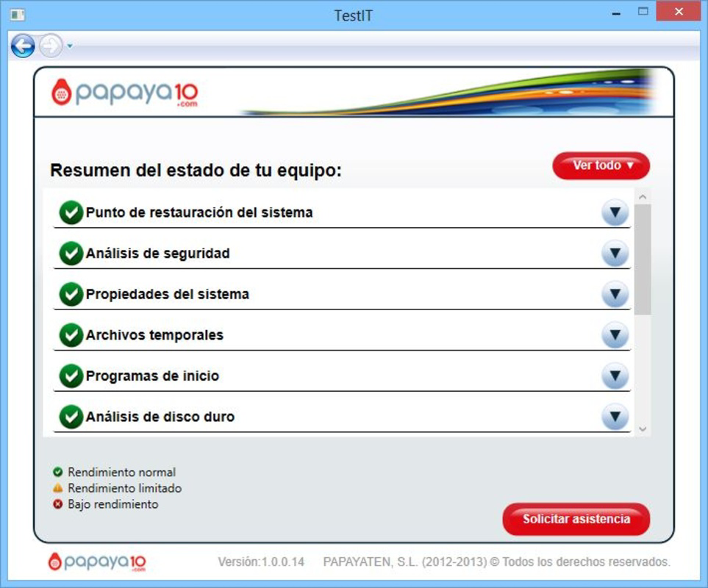708x588 pixels.
Task: Expand the Análisis de disco duro section
Action: 615,417
